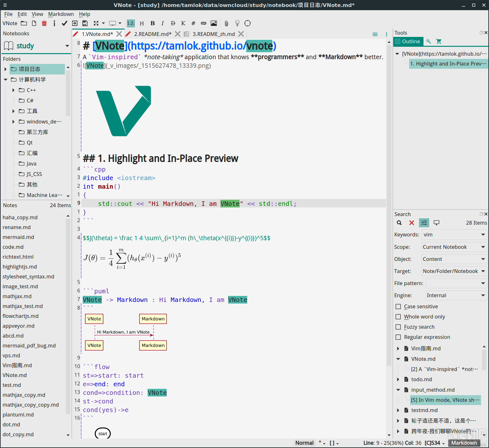Select the Outline tab in Tools

pos(408,41)
